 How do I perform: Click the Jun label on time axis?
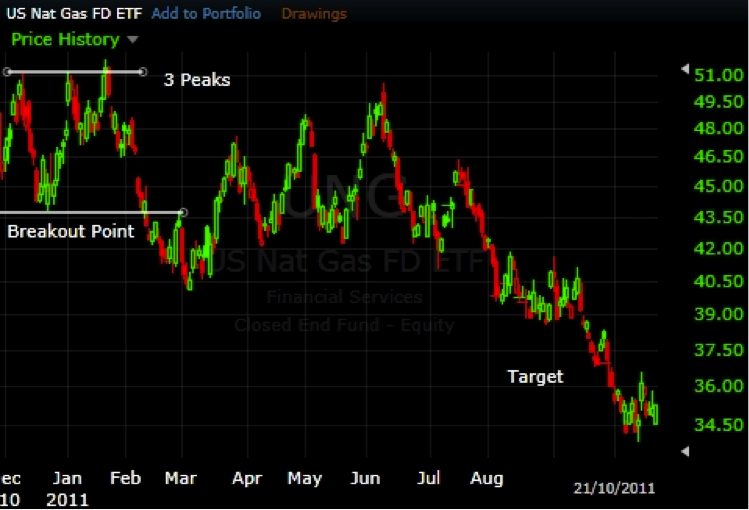pos(365,479)
